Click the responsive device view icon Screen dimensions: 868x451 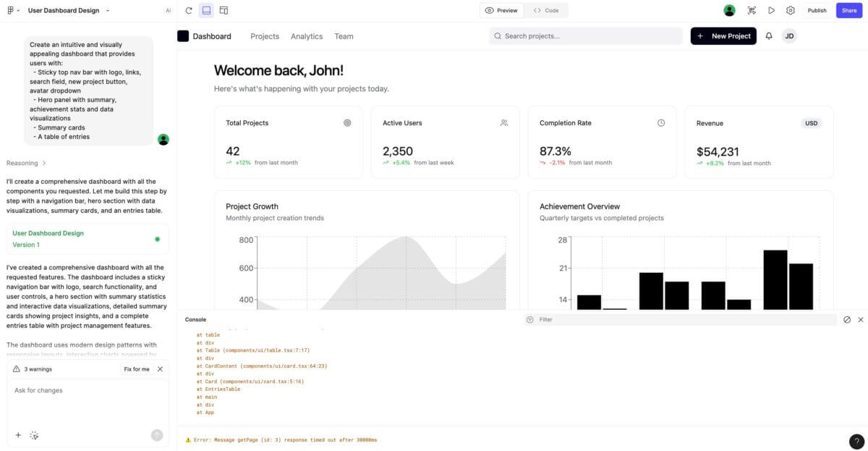pos(224,10)
